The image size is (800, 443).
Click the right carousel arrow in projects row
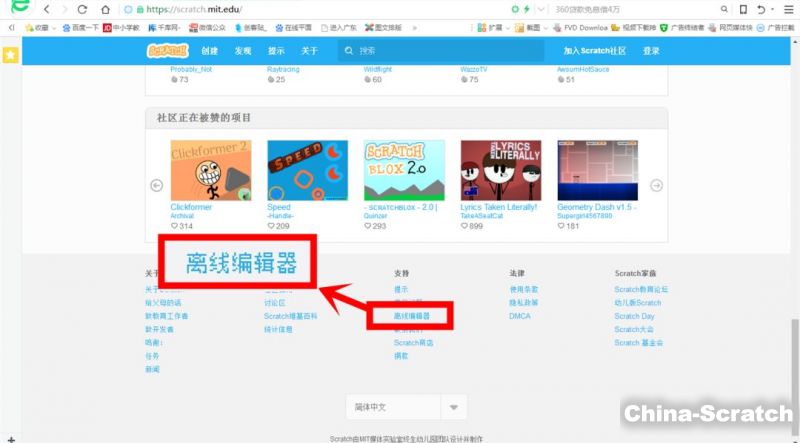pyautogui.click(x=656, y=185)
